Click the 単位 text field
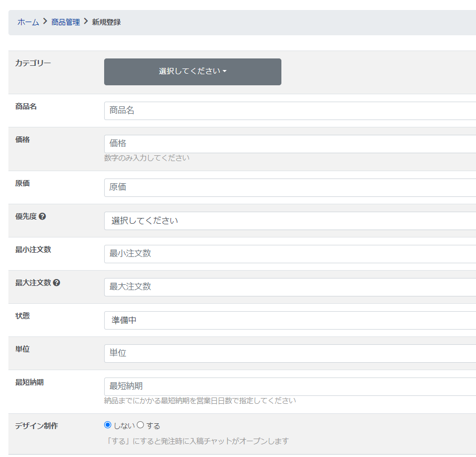This screenshot has height=457, width=476. click(289, 353)
